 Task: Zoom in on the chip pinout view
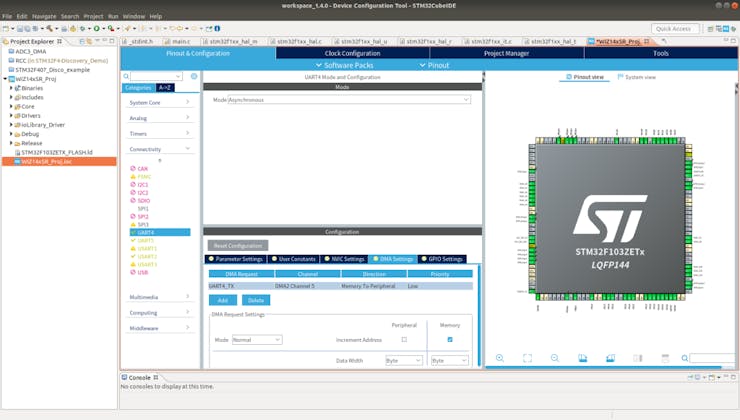pos(500,358)
